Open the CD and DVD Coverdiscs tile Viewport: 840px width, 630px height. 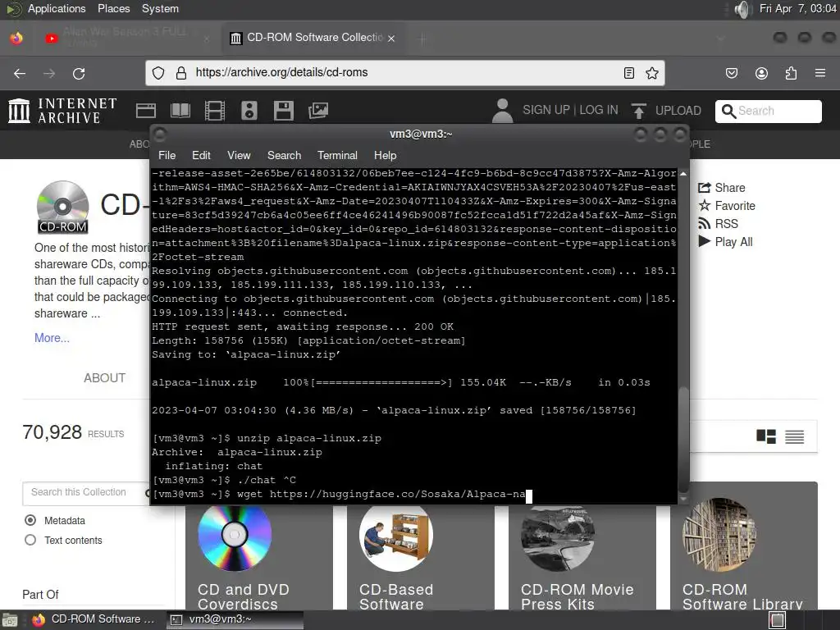259,546
